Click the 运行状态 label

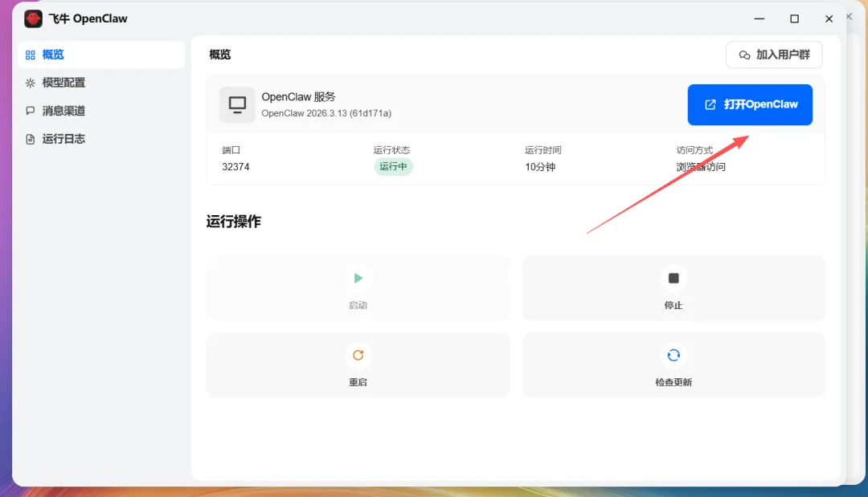point(391,150)
